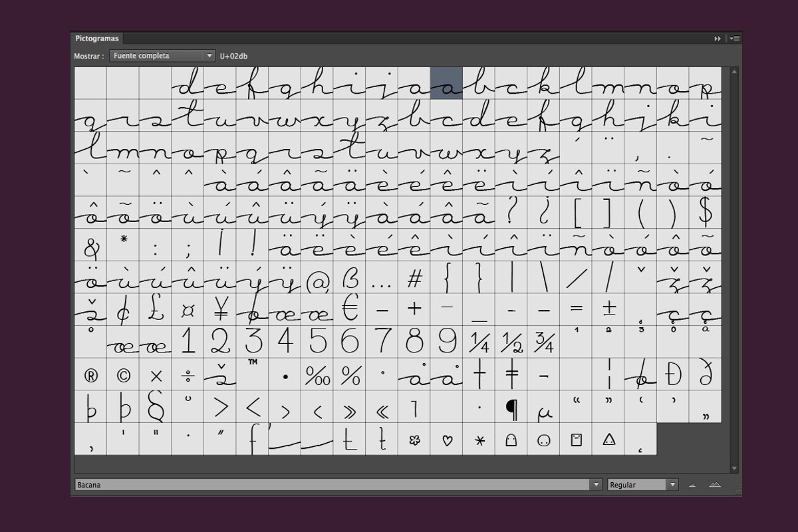The image size is (798, 532).
Task: Select the × multiplication glyph
Action: pyautogui.click(x=156, y=375)
